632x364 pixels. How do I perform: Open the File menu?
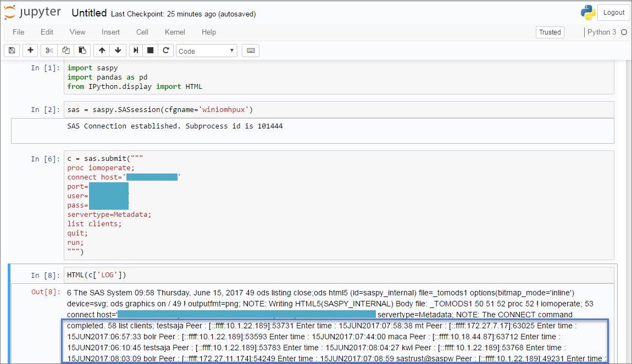click(18, 32)
